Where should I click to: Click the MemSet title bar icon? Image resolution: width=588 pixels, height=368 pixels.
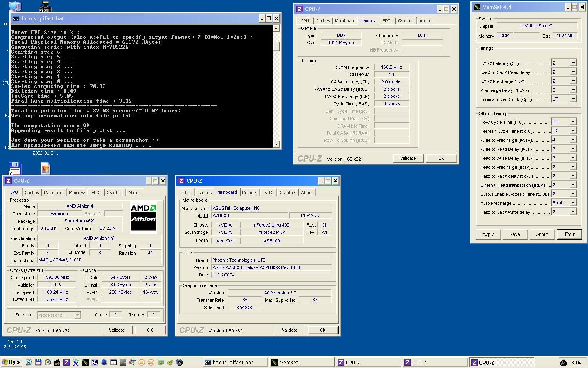click(x=477, y=7)
